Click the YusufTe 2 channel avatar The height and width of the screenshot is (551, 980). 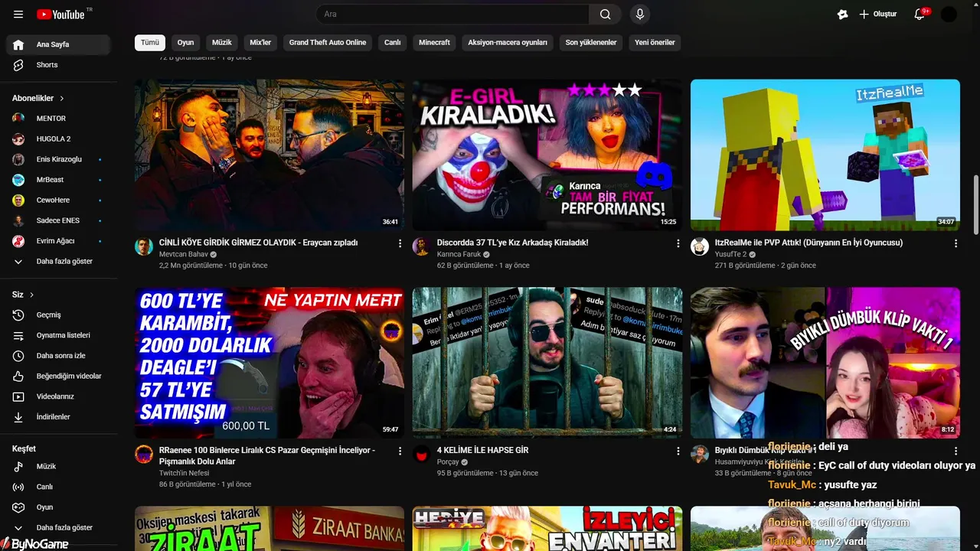pos(700,246)
